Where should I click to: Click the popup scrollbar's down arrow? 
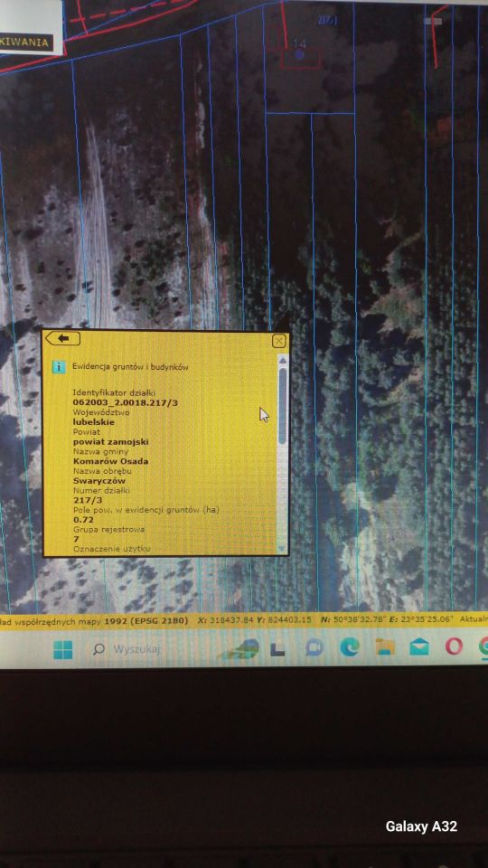click(x=283, y=548)
